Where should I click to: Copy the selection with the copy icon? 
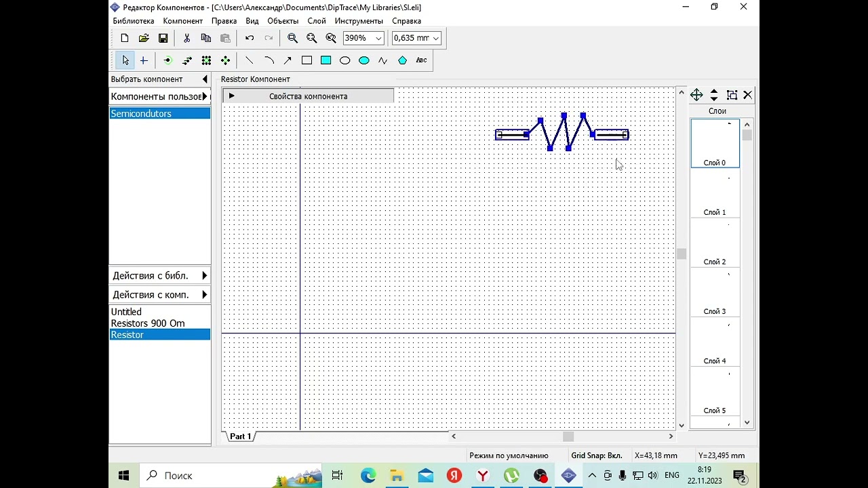(x=206, y=39)
